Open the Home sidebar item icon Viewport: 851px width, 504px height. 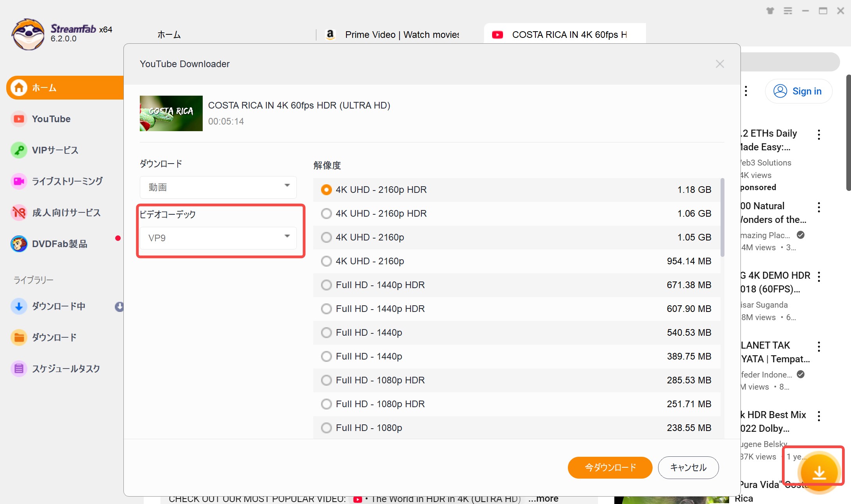(19, 88)
